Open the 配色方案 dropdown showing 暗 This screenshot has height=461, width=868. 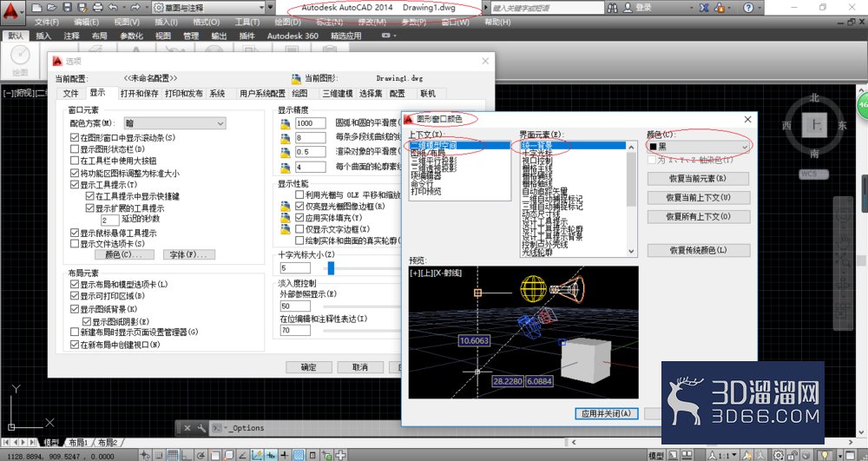[x=174, y=123]
